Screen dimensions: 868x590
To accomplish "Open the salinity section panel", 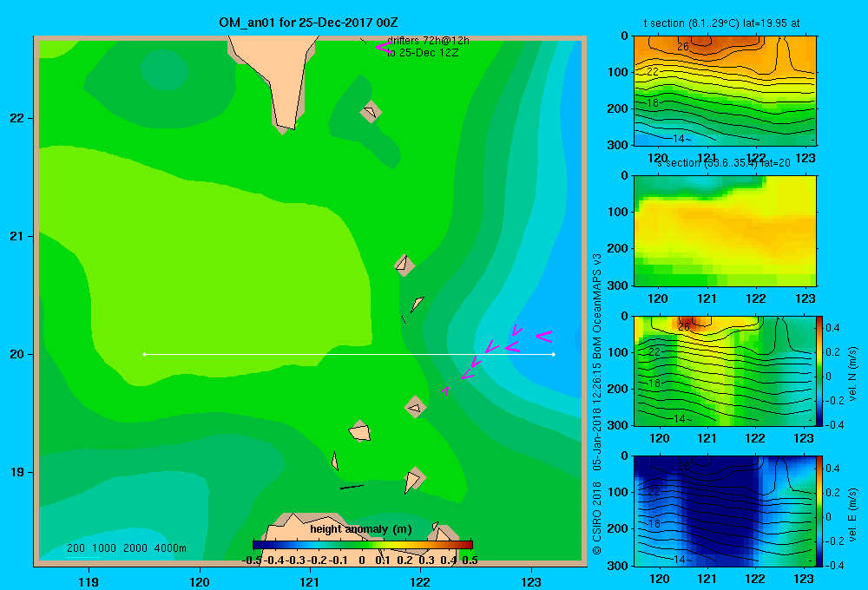I will [725, 231].
